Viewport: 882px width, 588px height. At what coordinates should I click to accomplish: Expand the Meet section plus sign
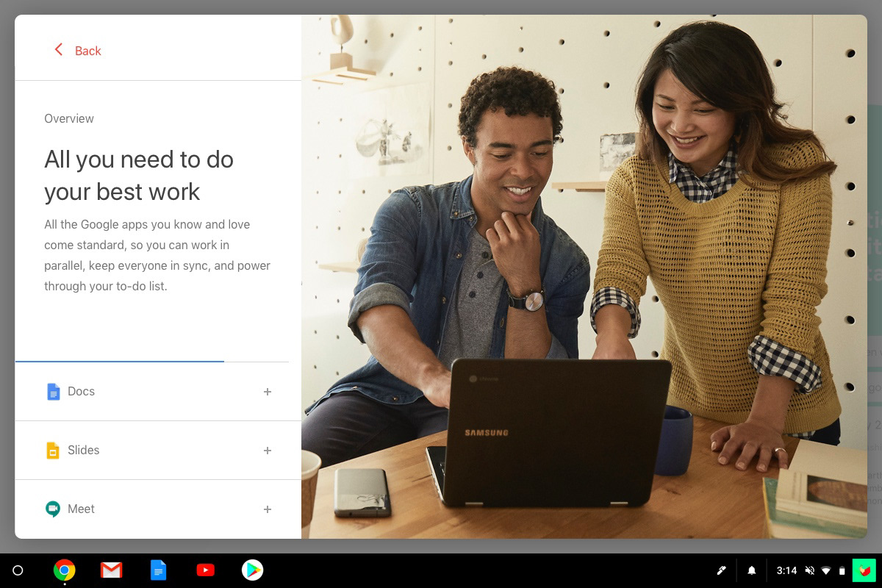(x=268, y=509)
